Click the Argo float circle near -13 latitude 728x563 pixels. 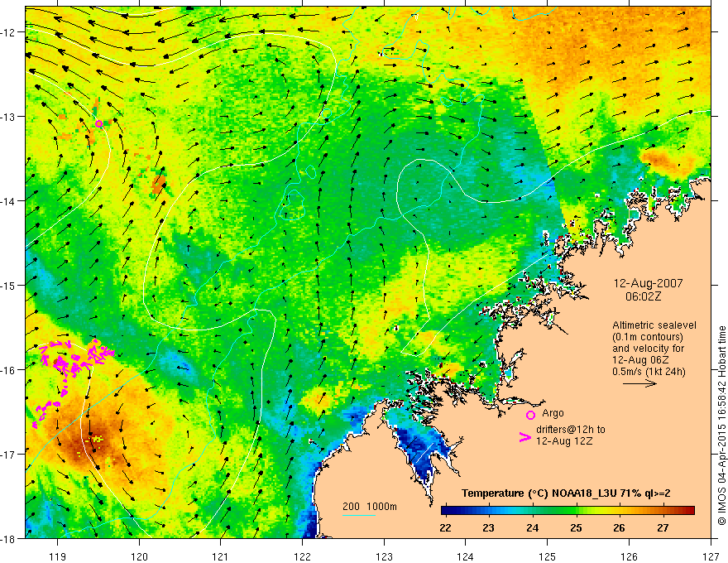(99, 123)
